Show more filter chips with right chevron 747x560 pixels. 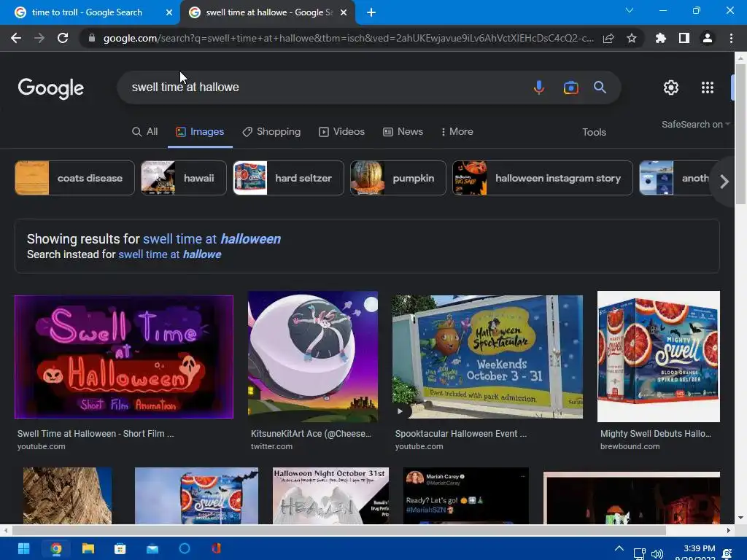pyautogui.click(x=724, y=181)
